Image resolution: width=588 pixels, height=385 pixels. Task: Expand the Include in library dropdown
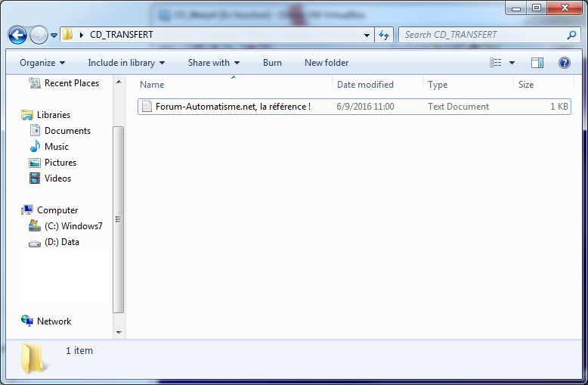(126, 63)
